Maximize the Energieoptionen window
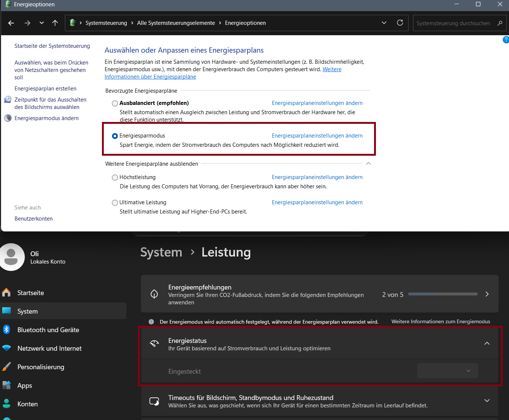This screenshot has width=509, height=420. 478,4
